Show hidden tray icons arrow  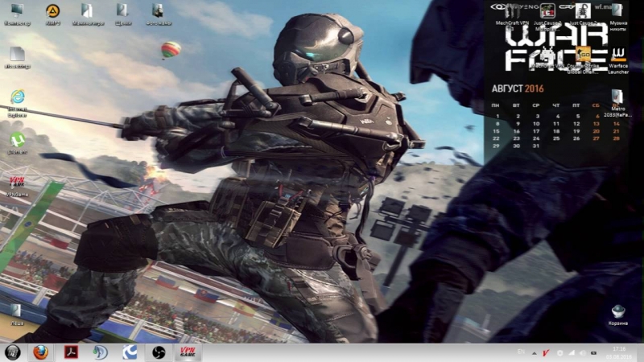[x=535, y=353]
